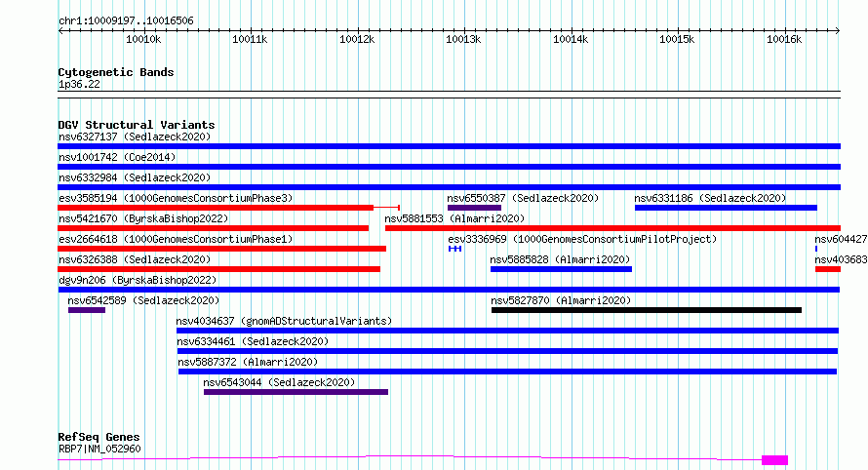This screenshot has width=868, height=470.
Task: Open nsv6332984 (Sedlazeck2020) variant label
Action: click(135, 177)
